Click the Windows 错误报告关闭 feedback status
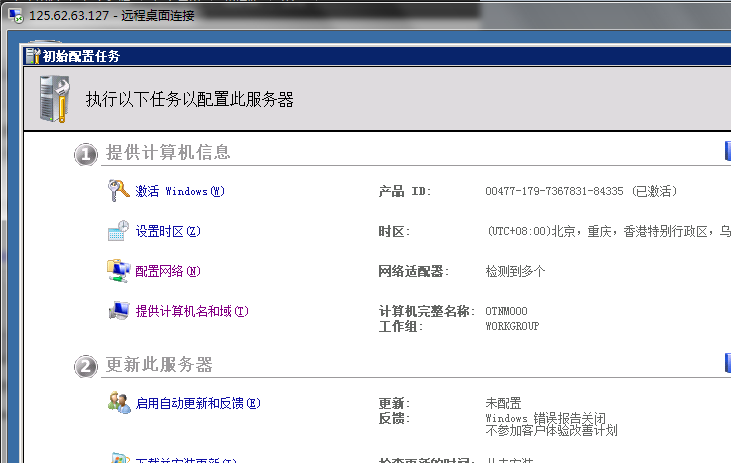 pyautogui.click(x=545, y=418)
